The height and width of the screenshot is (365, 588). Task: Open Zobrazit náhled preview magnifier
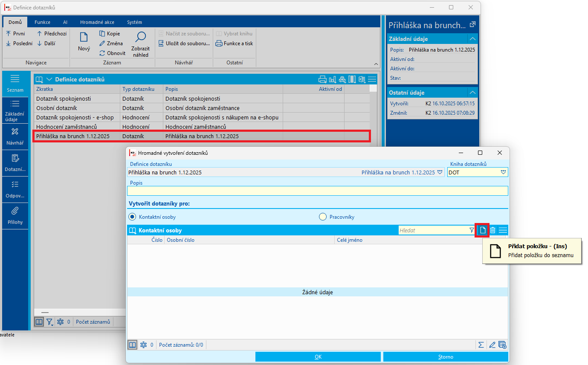[140, 38]
